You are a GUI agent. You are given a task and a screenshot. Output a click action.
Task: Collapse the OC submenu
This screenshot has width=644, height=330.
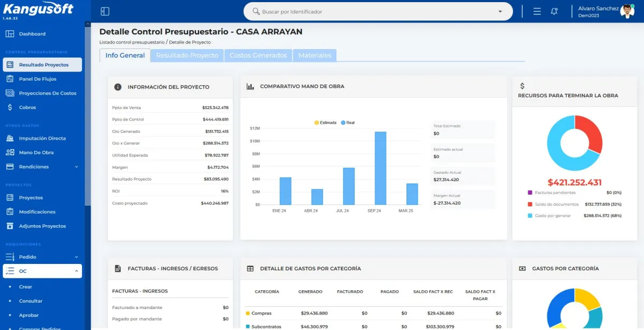point(76,271)
